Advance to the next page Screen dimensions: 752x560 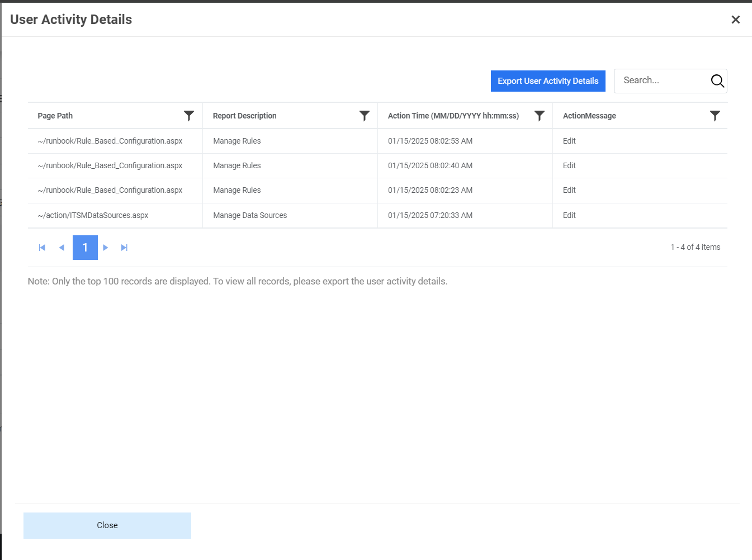[x=105, y=247]
